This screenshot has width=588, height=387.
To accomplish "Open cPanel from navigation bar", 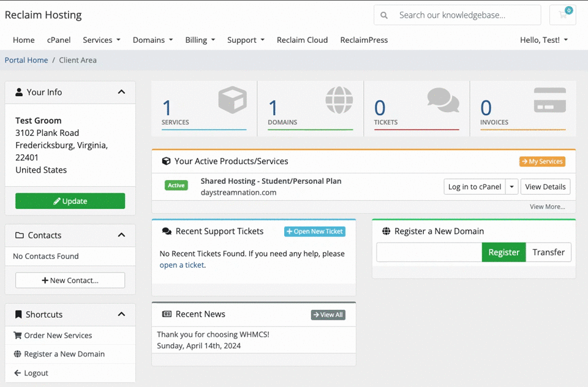I will pyautogui.click(x=59, y=40).
